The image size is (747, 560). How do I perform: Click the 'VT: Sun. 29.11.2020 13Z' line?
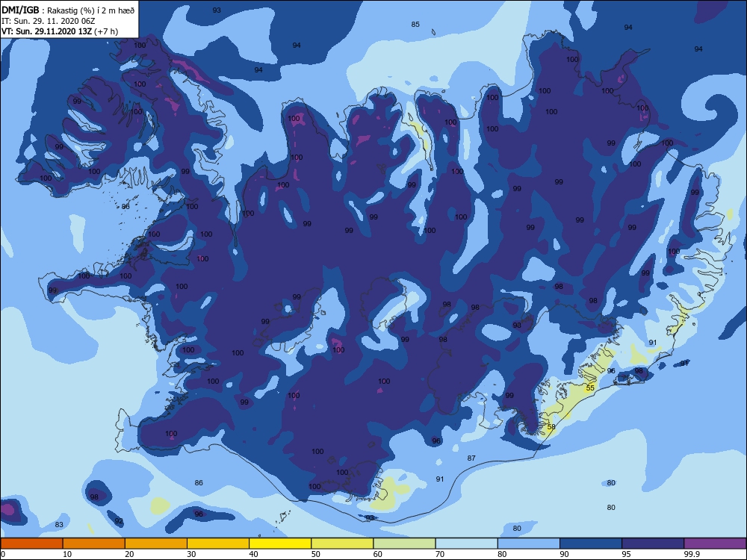click(x=46, y=31)
